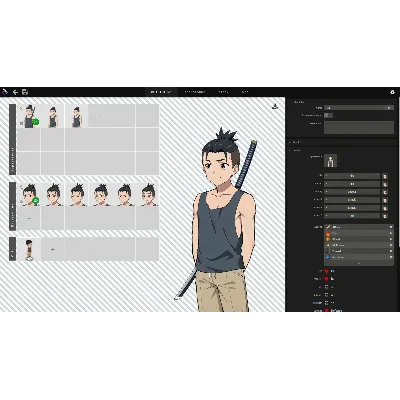Click the right panel vertical scrollbar
Screen dimensions: 400x400
pyautogui.click(x=399, y=172)
